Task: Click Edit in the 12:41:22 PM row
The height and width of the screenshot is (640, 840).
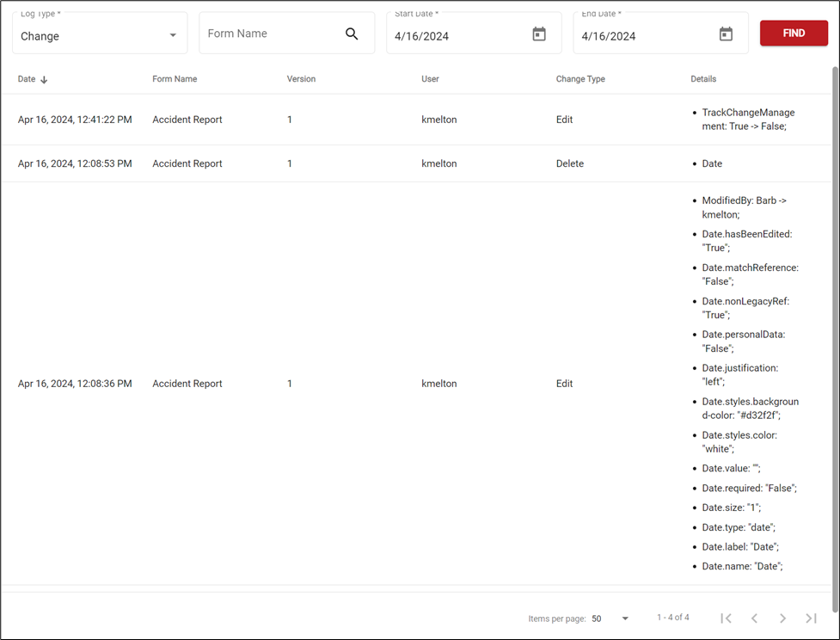Action: coord(564,120)
